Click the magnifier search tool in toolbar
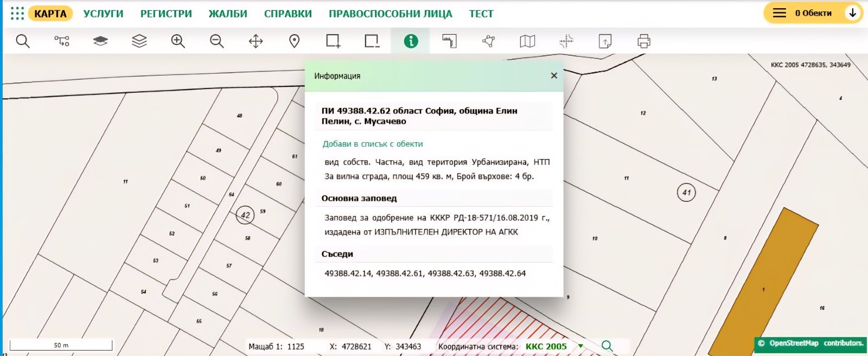868x356 pixels. pyautogui.click(x=23, y=41)
